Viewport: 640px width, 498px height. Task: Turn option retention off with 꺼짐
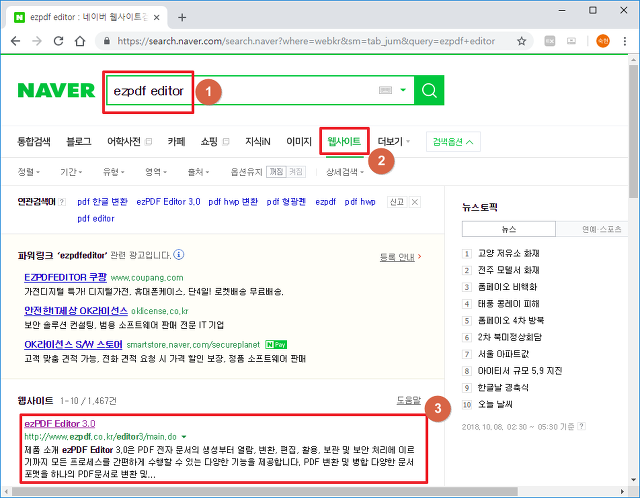click(x=276, y=172)
